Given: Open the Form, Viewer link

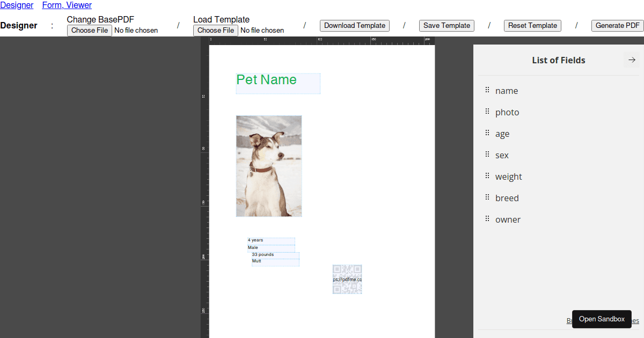Looking at the screenshot, I should (x=67, y=5).
